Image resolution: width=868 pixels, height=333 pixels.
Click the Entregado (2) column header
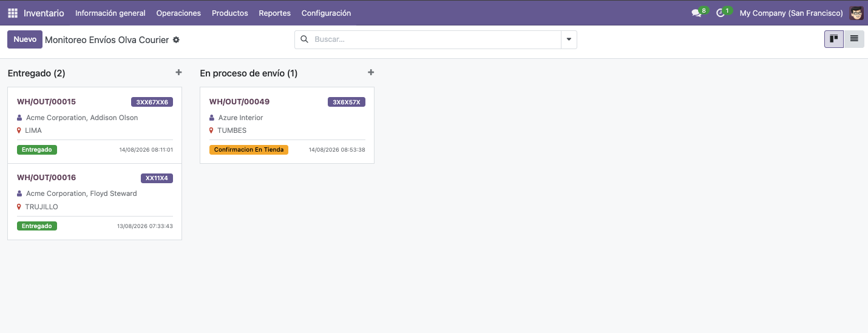click(x=36, y=73)
